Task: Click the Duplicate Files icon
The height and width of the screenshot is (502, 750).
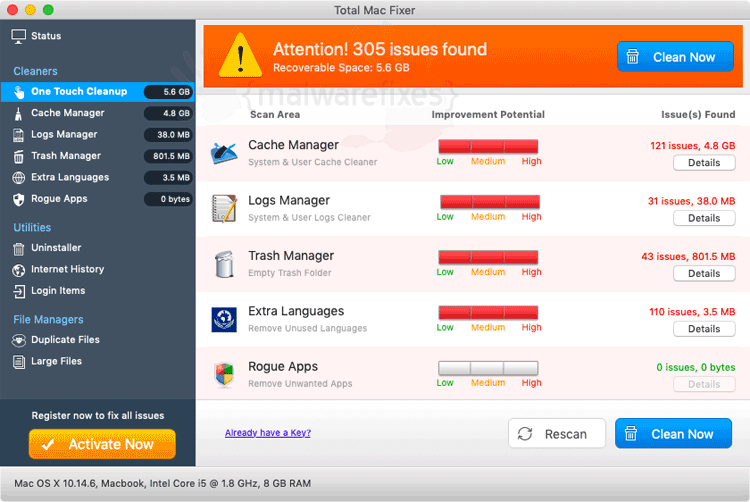Action: (18, 340)
